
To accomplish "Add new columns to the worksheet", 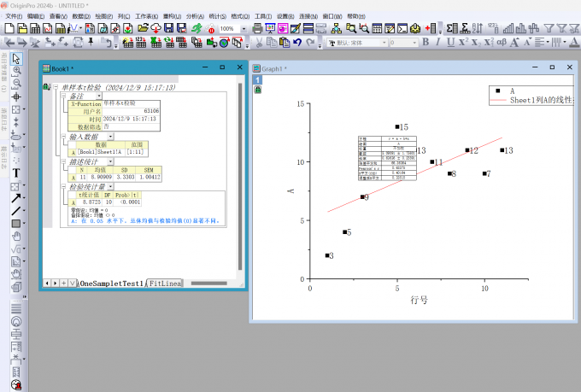I will tap(431, 28).
